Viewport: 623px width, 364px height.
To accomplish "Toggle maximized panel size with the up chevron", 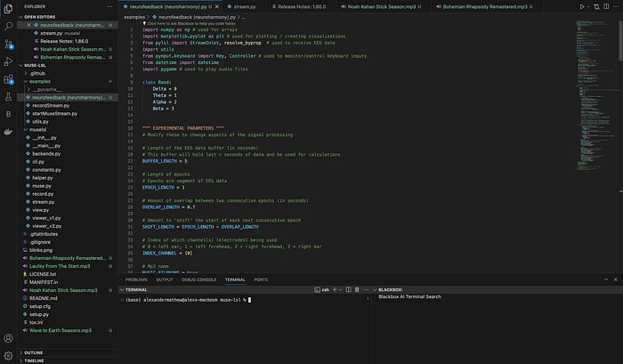I will pos(606,279).
